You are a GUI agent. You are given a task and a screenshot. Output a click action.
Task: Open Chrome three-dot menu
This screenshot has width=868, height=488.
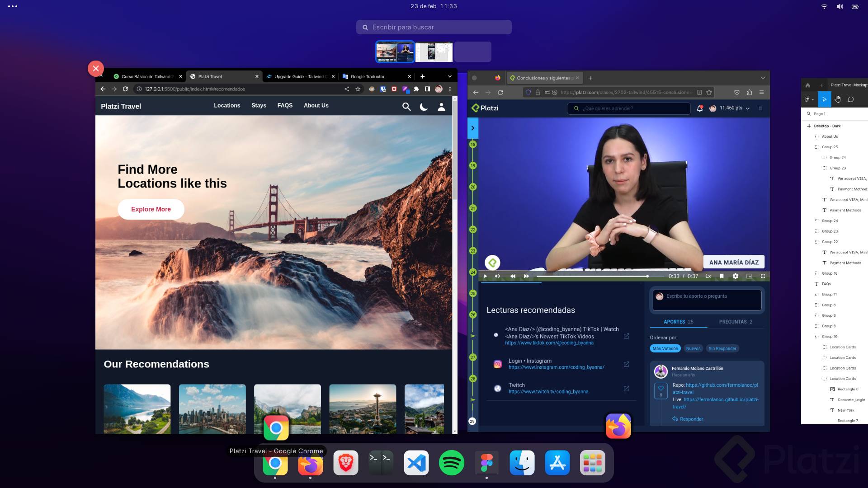[x=450, y=89]
